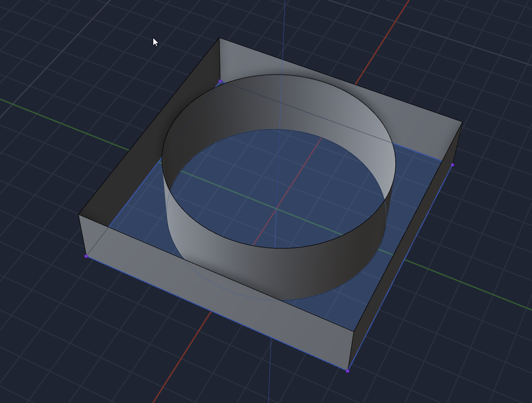
Task: Select the topmost purple sketch vertex
Action: point(220,82)
